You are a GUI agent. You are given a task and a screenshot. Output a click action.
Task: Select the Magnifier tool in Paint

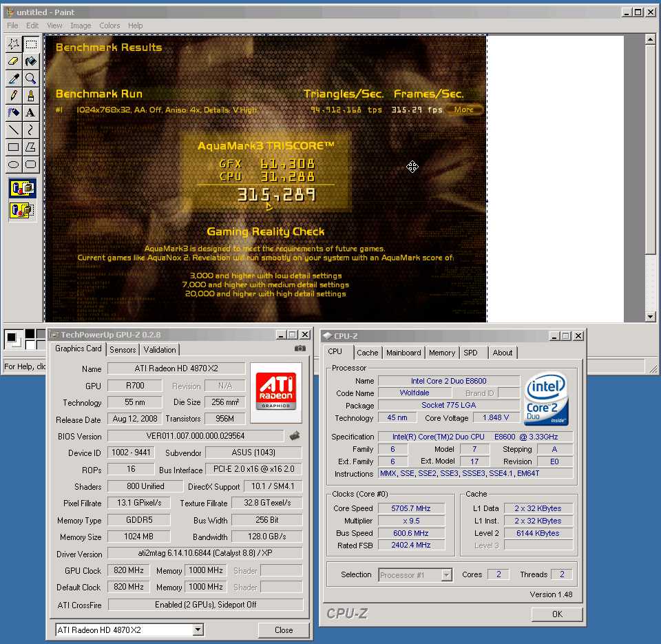tap(31, 79)
